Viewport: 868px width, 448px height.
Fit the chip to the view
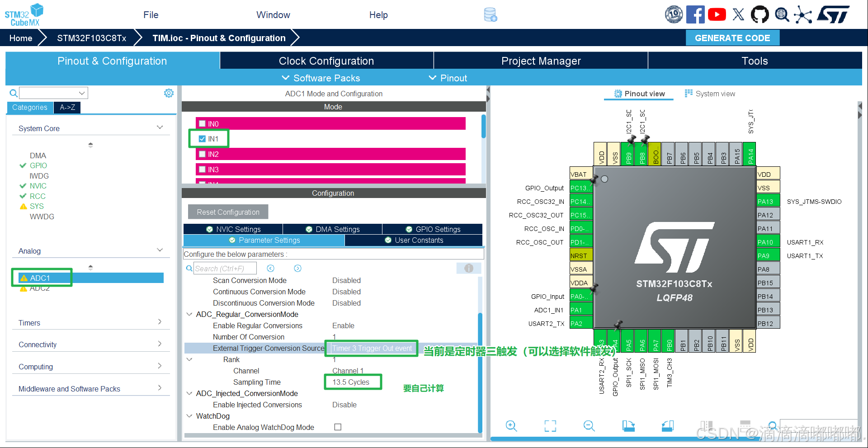(x=550, y=425)
